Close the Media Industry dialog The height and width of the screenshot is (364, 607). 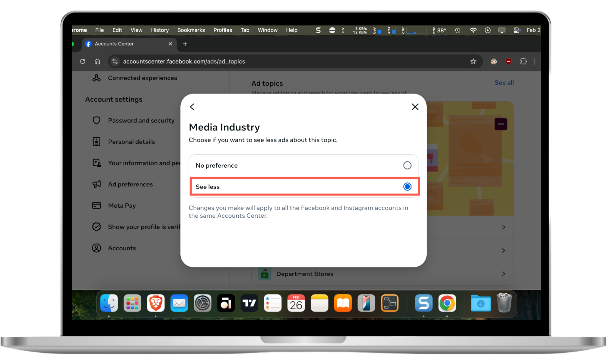tap(415, 107)
